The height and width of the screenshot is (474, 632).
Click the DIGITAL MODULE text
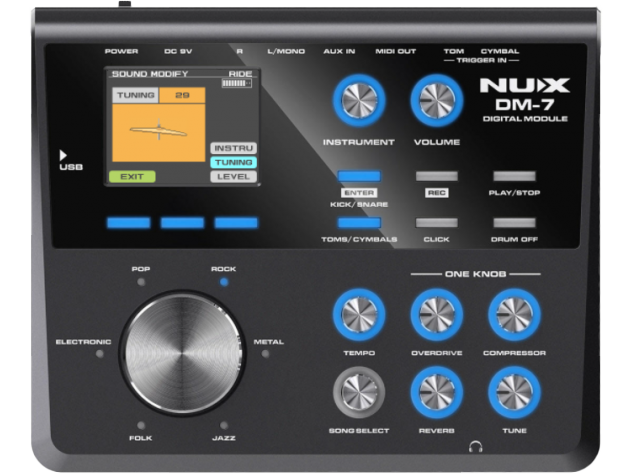(525, 119)
